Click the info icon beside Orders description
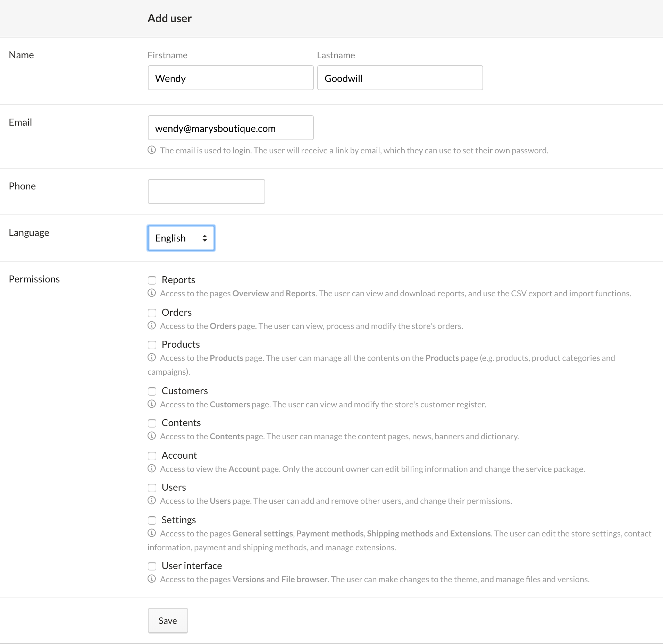663x644 pixels. pos(152,325)
